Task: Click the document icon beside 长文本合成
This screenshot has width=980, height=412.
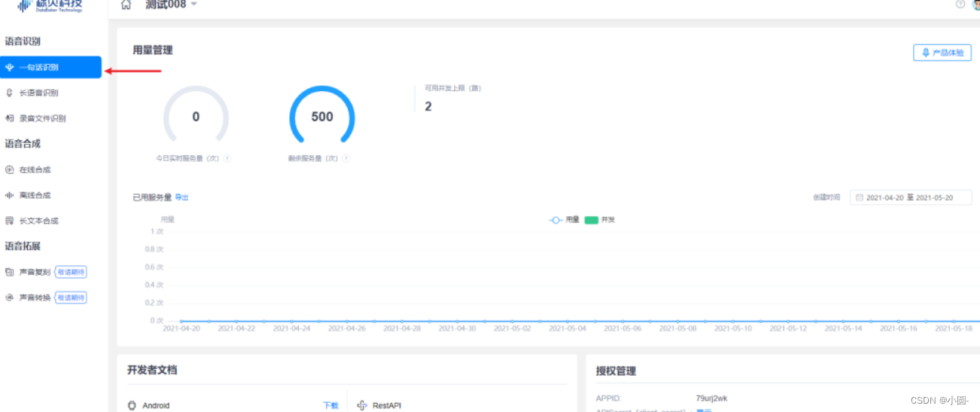Action: point(10,221)
